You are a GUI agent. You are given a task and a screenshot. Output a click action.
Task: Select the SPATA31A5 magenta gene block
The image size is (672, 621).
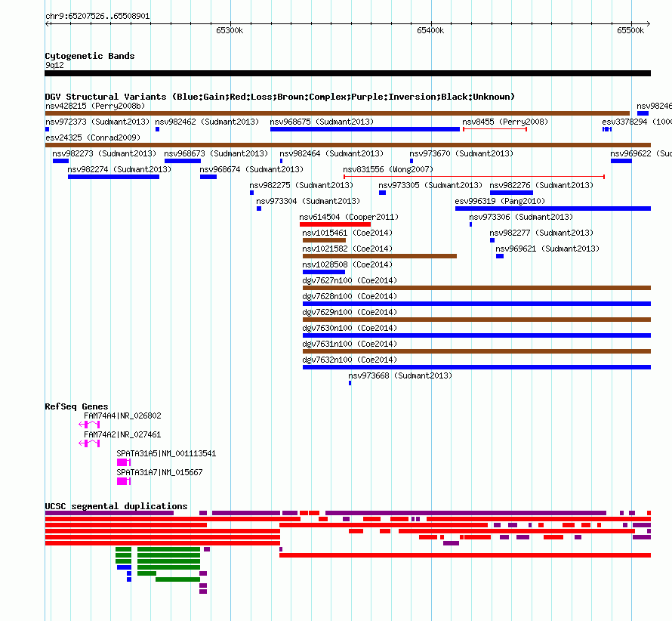tap(124, 462)
